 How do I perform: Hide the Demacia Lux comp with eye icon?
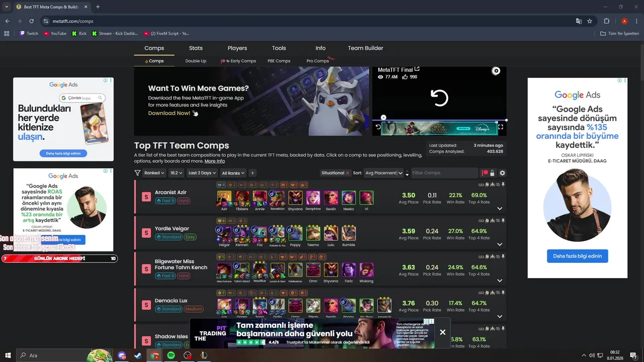point(498,292)
